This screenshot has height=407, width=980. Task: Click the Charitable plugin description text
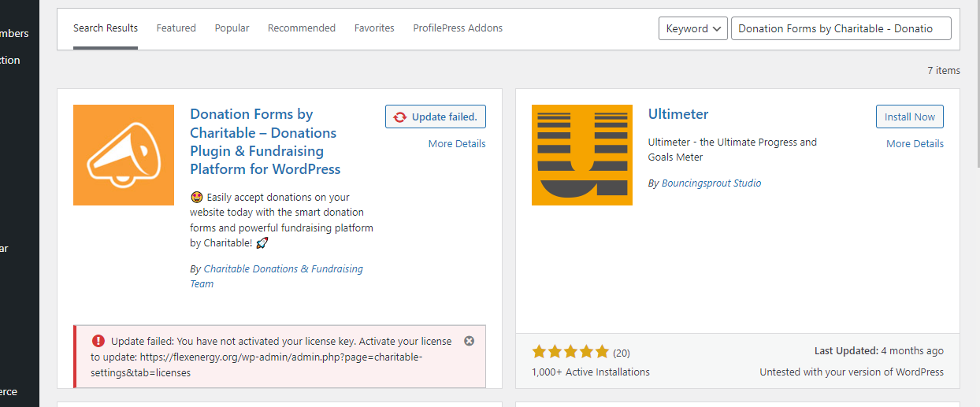282,220
